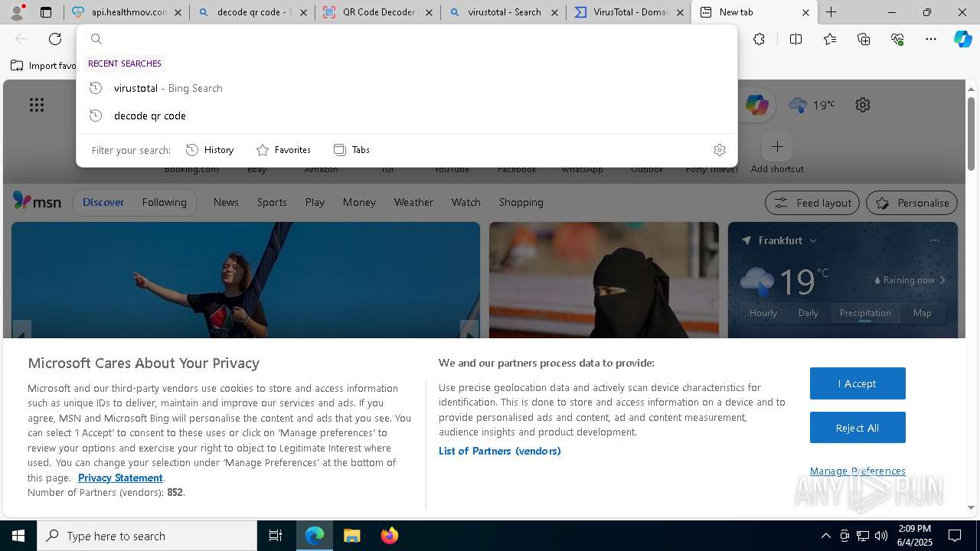Open the new tab button
The width and height of the screenshot is (980, 551).
[x=831, y=12]
